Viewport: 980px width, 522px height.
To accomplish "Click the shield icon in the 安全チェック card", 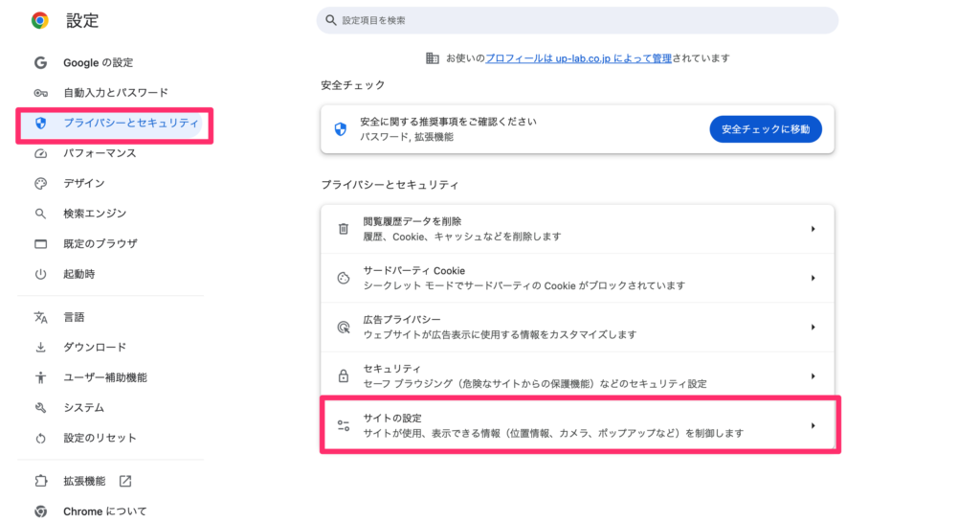I will coord(341,129).
